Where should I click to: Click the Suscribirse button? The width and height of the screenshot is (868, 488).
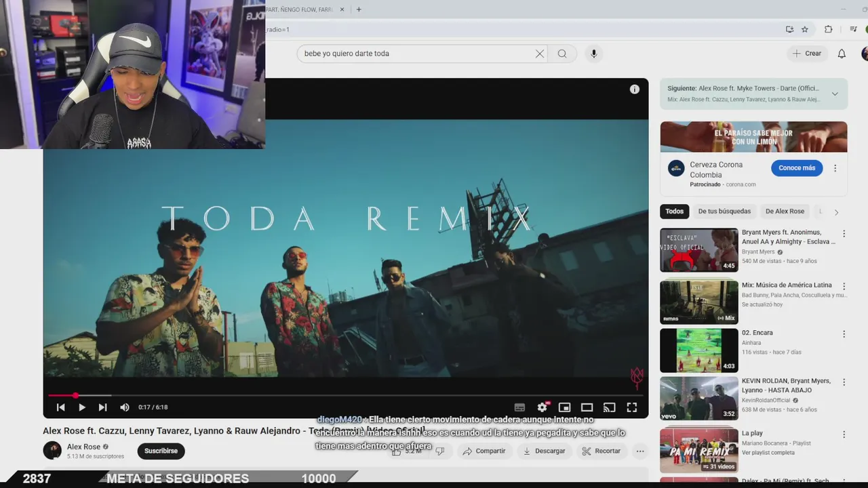click(x=161, y=451)
